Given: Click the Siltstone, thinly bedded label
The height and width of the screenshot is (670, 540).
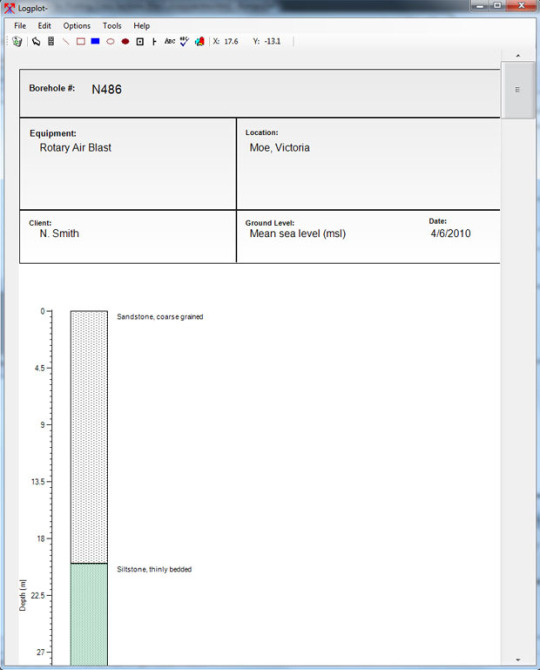Looking at the screenshot, I should (154, 569).
